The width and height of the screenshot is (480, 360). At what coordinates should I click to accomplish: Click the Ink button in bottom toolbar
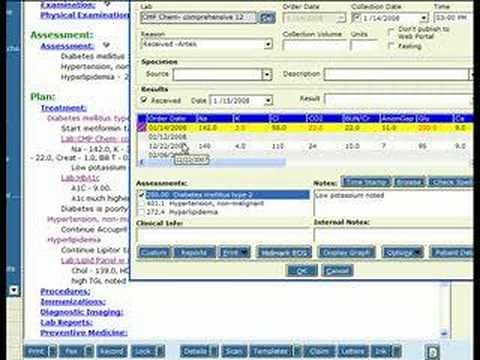coord(381,352)
